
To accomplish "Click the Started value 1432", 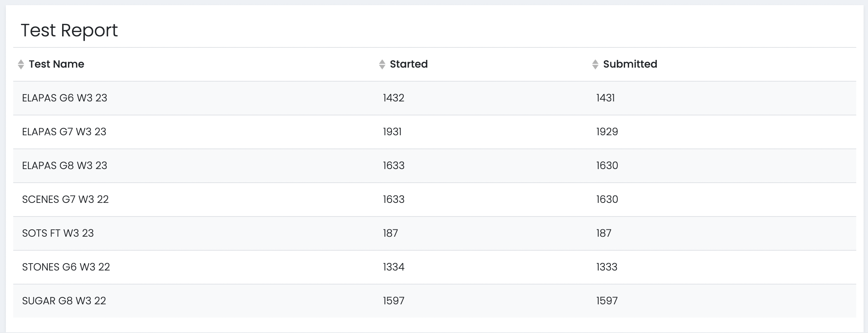I will pos(393,98).
